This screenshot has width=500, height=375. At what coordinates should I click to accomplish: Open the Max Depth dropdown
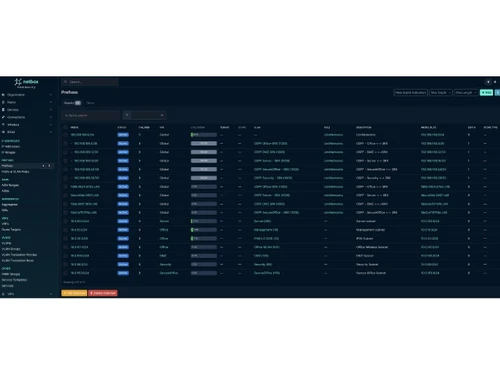click(x=441, y=92)
